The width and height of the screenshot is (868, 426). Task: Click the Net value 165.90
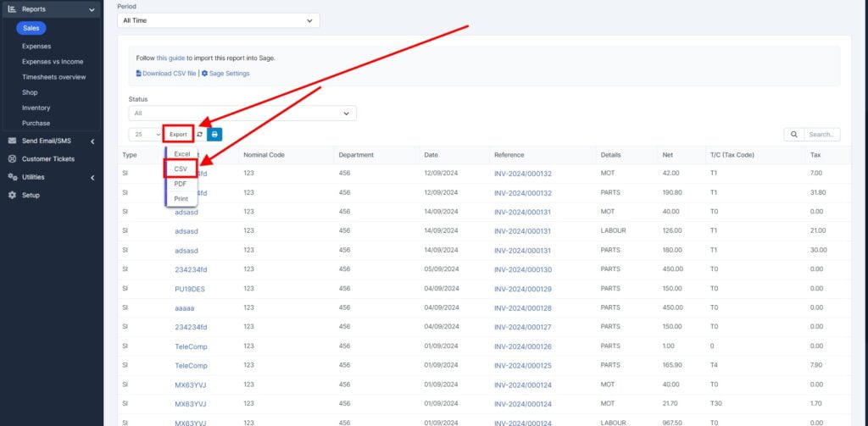pyautogui.click(x=671, y=366)
